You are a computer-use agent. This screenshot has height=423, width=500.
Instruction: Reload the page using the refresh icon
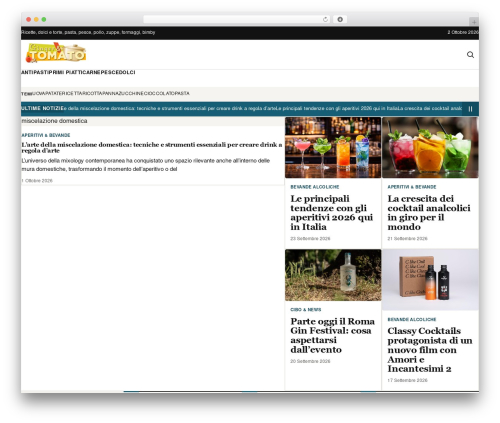pyautogui.click(x=325, y=19)
